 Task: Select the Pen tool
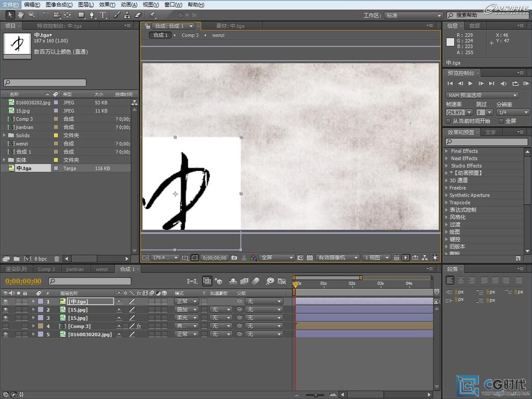[x=92, y=15]
